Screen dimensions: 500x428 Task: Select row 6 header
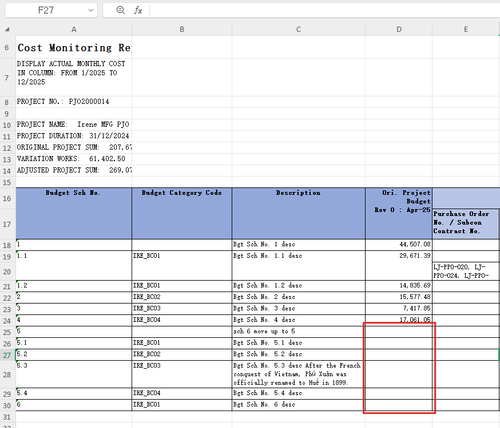click(x=7, y=48)
